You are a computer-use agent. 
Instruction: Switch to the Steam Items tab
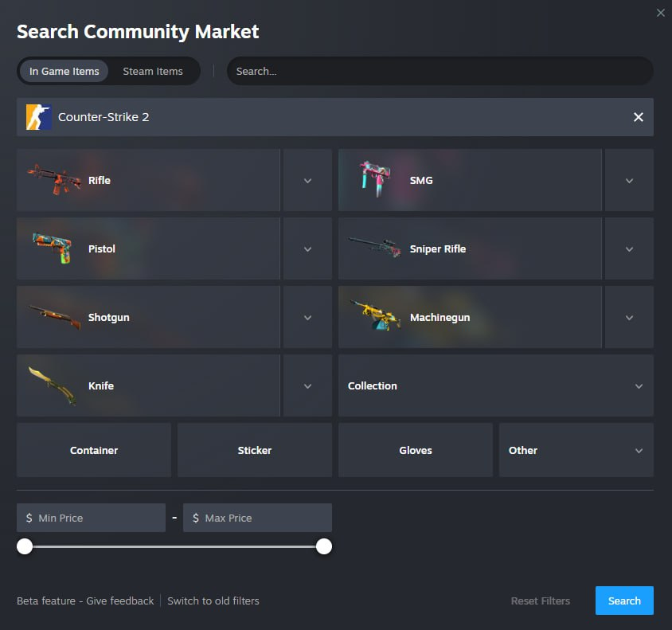(x=153, y=71)
